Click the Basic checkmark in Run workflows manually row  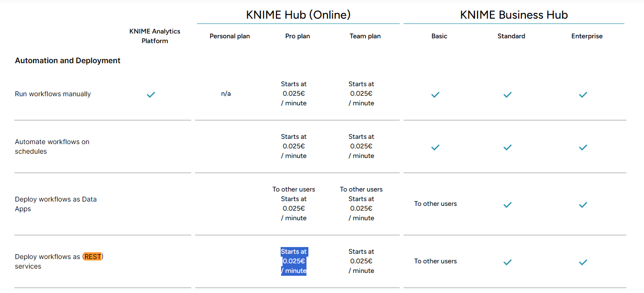435,95
